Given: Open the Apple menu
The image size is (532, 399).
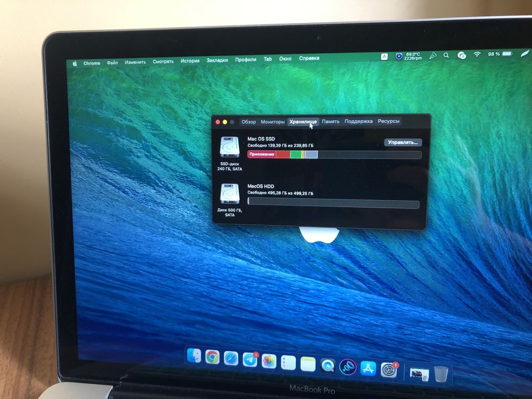Looking at the screenshot, I should (x=74, y=63).
